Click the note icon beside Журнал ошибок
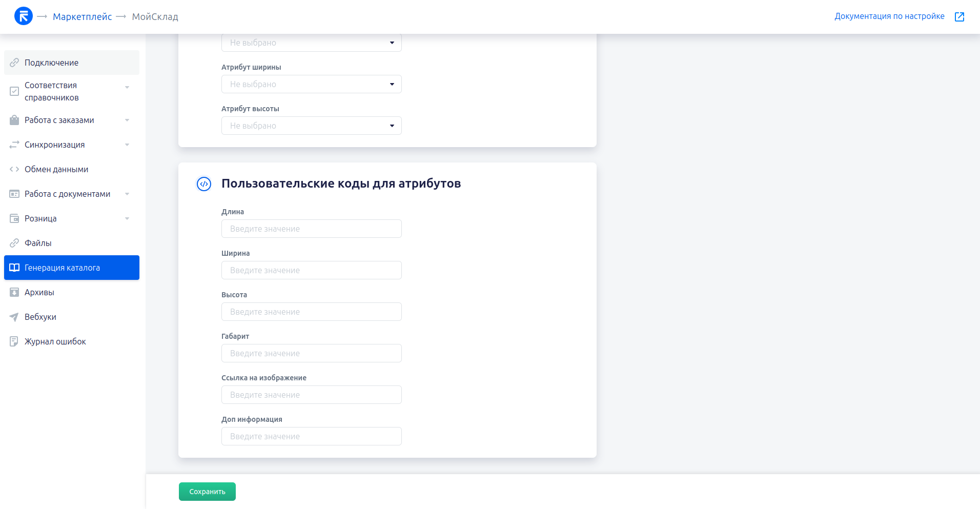980x509 pixels. coord(14,341)
